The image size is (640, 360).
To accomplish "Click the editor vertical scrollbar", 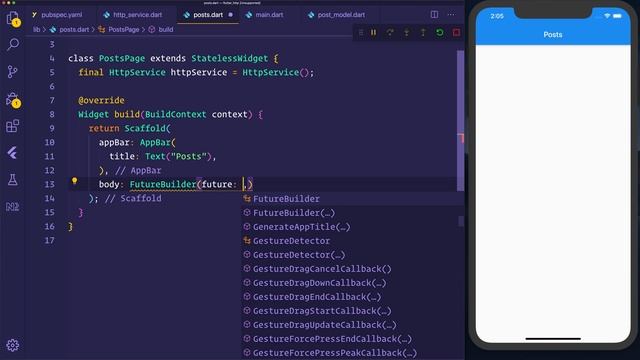I will 460,120.
